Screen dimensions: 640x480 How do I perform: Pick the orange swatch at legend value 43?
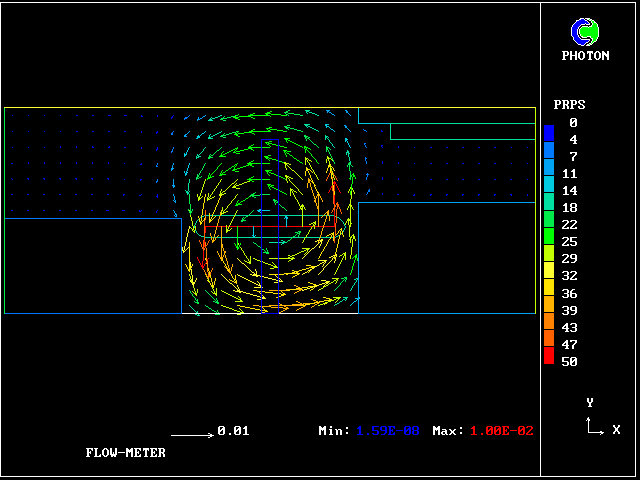click(549, 327)
